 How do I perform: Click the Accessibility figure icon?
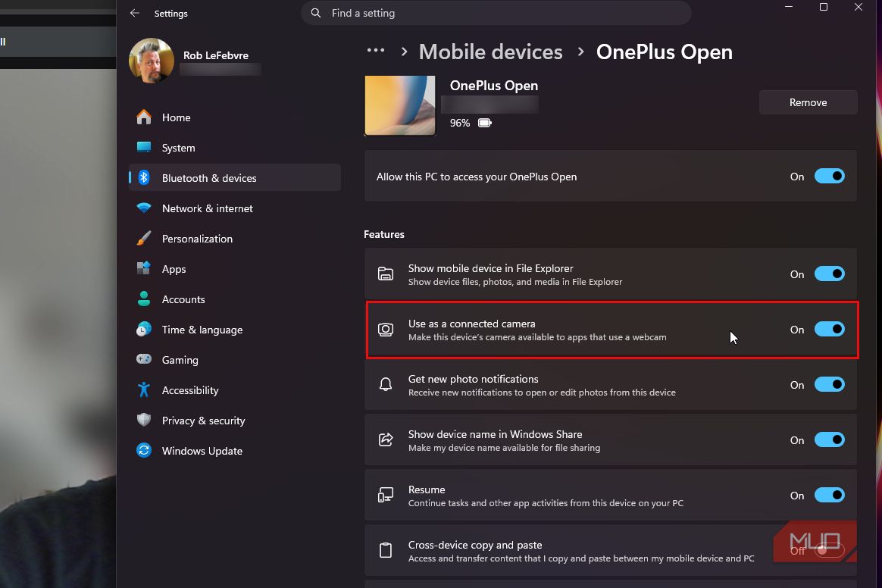144,389
